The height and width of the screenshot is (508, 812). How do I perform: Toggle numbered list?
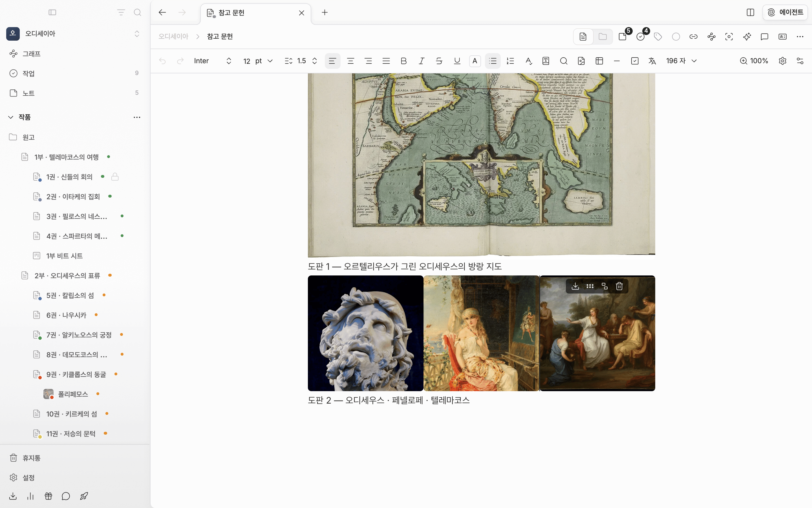coord(510,61)
